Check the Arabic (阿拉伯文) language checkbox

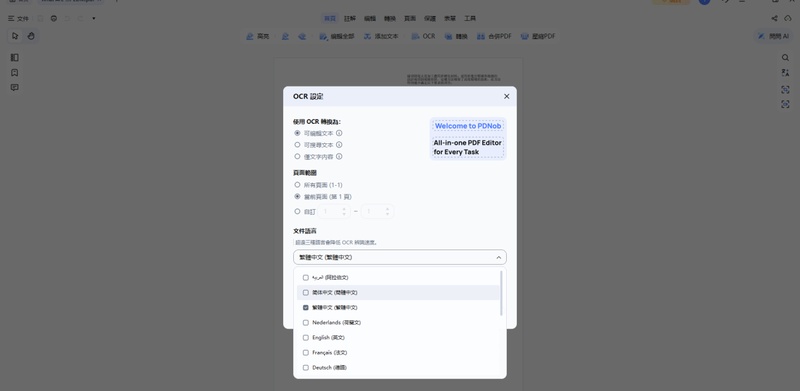[x=306, y=278]
